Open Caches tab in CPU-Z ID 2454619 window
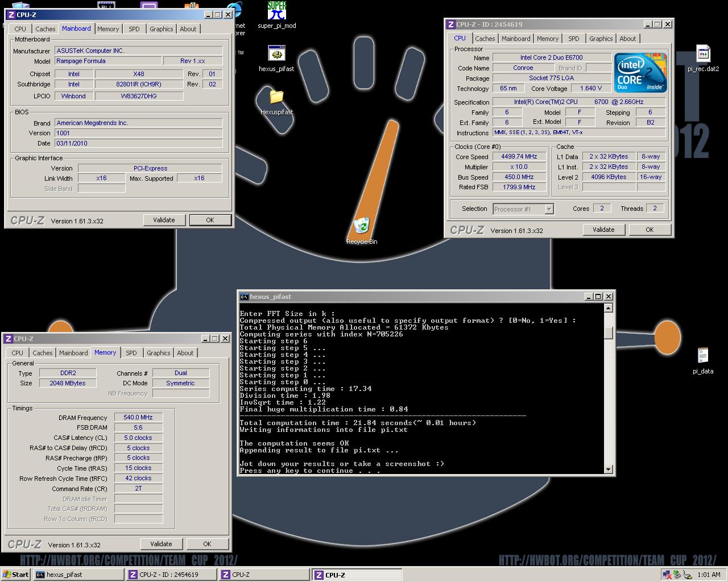 tap(485, 39)
